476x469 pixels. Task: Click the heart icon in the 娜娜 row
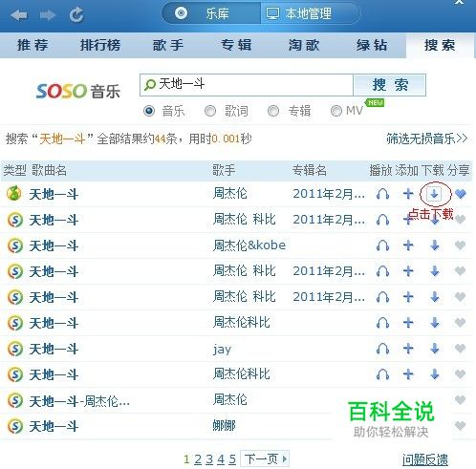tap(461, 426)
